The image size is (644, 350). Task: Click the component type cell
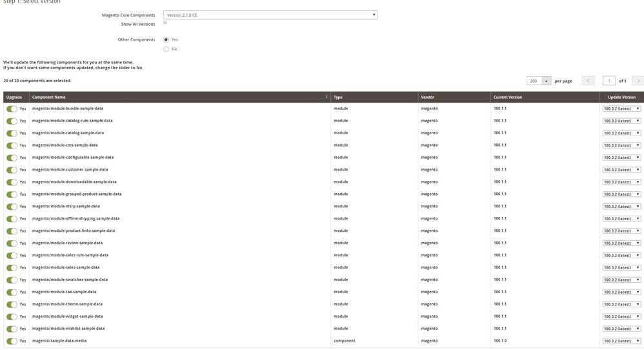pyautogui.click(x=344, y=340)
